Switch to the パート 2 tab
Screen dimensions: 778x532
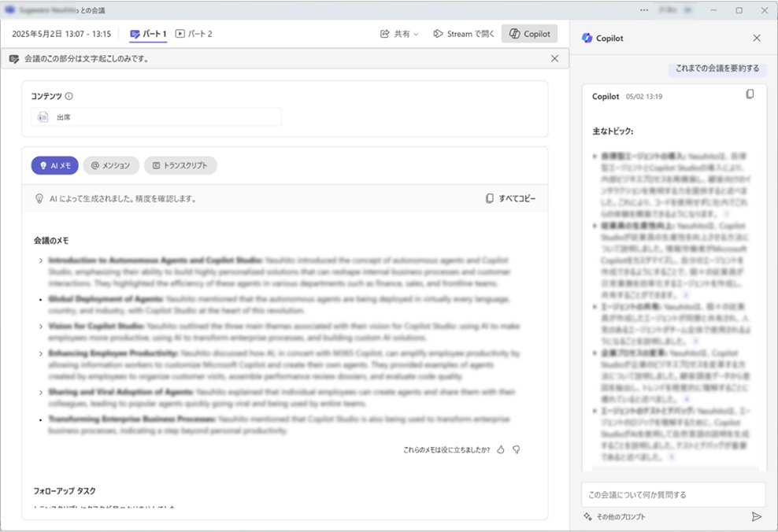[x=194, y=34]
